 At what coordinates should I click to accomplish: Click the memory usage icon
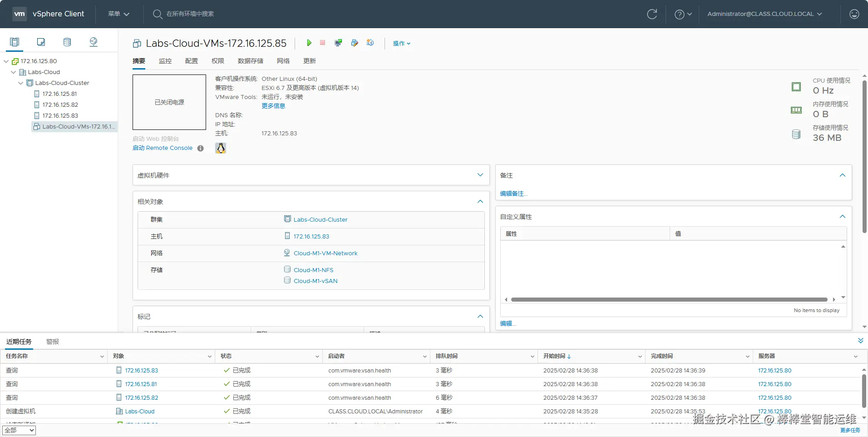(x=796, y=110)
